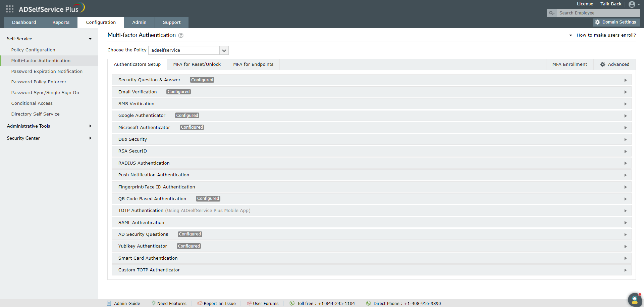This screenshot has height=307, width=644.
Task: Open Conditional Access in sidebar
Action: (32, 103)
